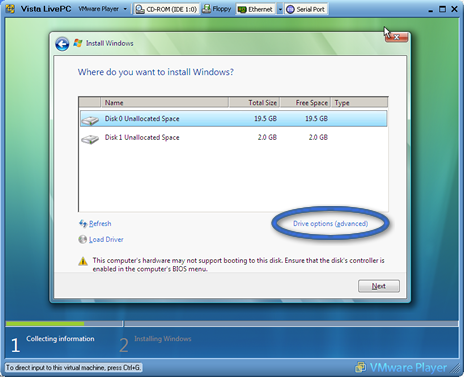
Task: Open the Ethernet dropdown arrow
Action: (x=280, y=9)
